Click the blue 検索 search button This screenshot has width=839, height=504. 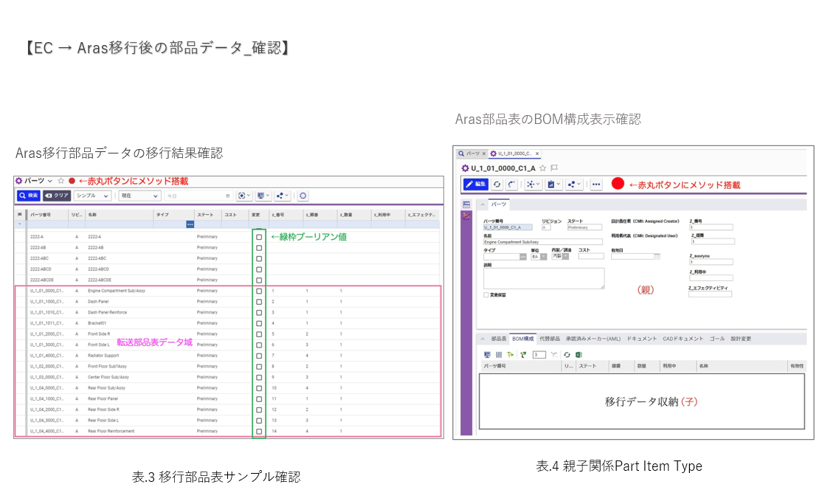28,196
